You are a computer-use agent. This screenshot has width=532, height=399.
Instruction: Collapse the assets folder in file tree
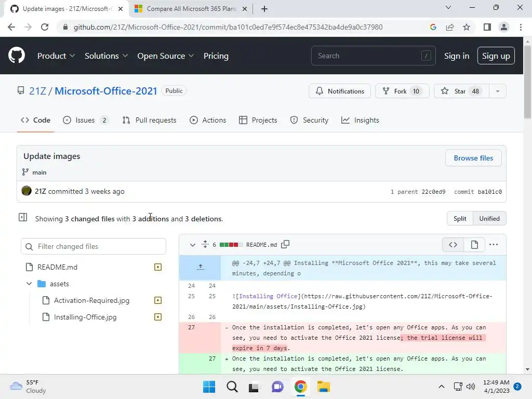point(29,284)
